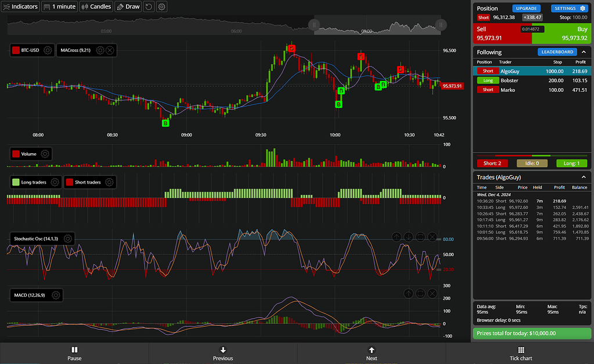Image resolution: width=594 pixels, height=364 pixels.
Task: Open Long traders settings gear
Action: tap(56, 182)
